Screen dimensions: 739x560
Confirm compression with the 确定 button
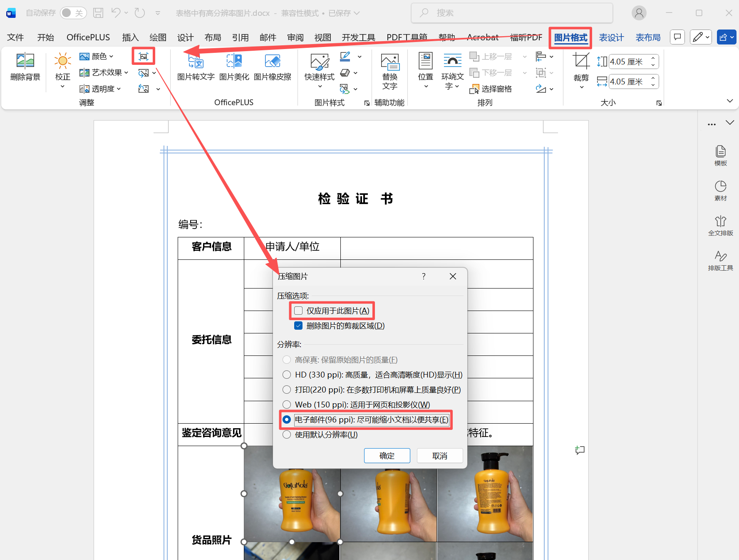point(387,455)
